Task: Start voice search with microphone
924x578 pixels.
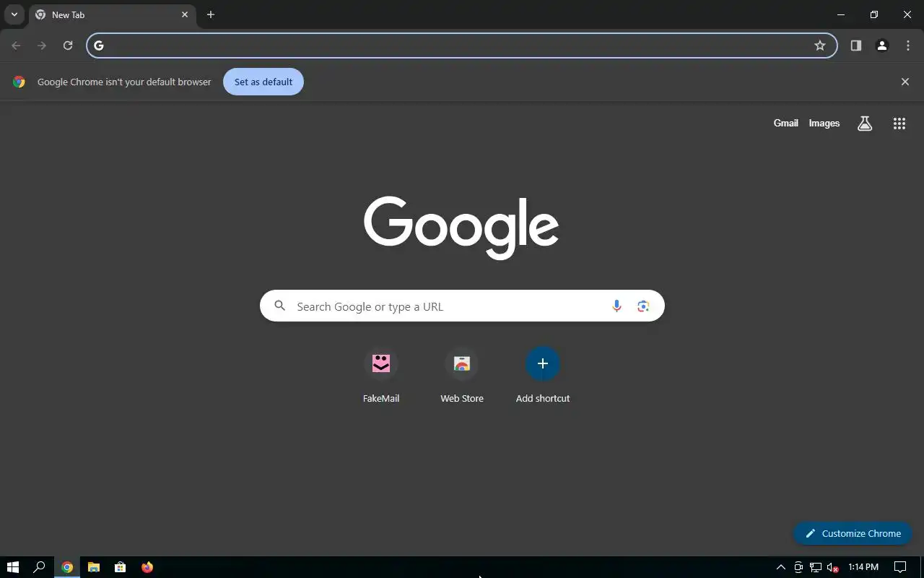Action: [x=616, y=306]
